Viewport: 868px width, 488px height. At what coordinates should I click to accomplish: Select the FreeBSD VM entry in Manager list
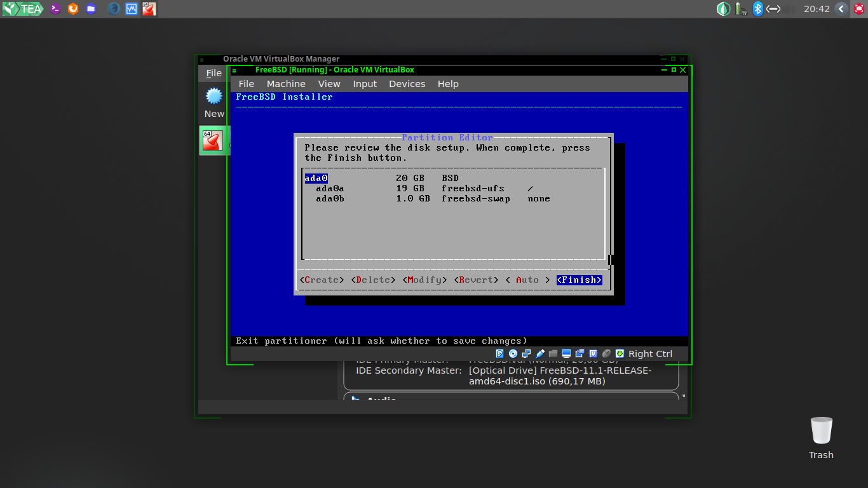click(214, 140)
